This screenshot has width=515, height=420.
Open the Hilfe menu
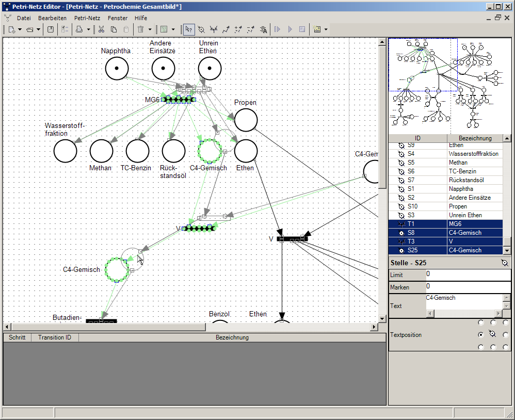tap(140, 18)
